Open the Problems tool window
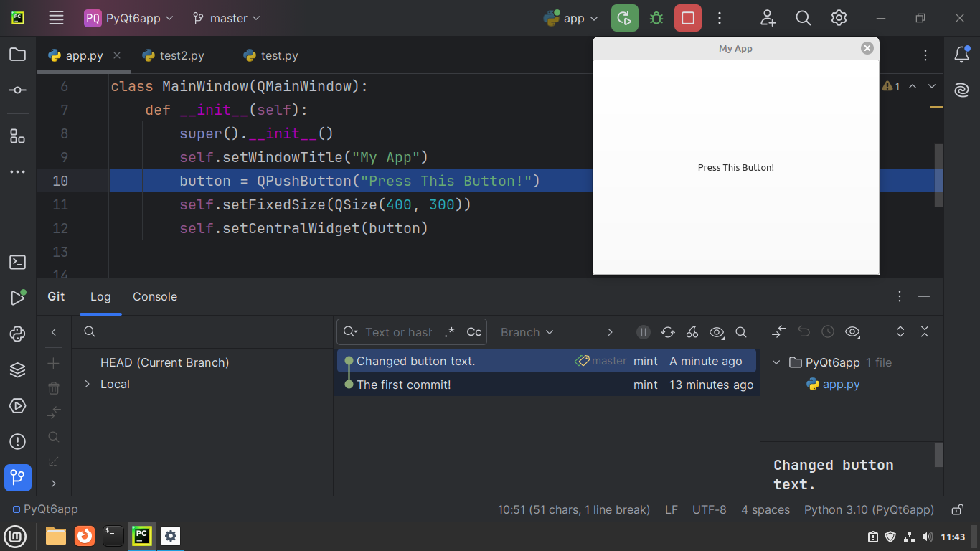 click(18, 442)
